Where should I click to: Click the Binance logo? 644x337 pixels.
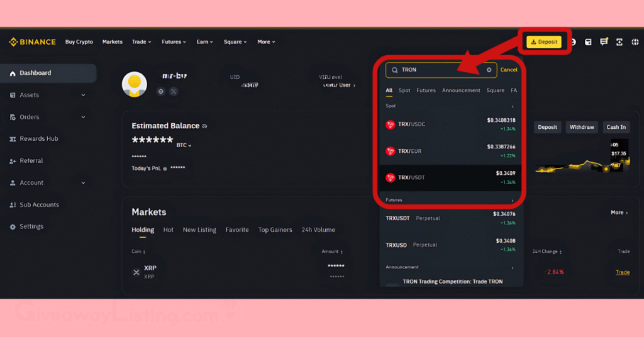(33, 42)
